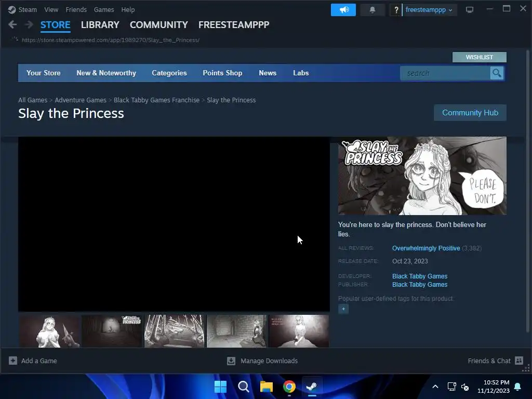Add a tag with the plus button
The width and height of the screenshot is (532, 399).
[343, 309]
